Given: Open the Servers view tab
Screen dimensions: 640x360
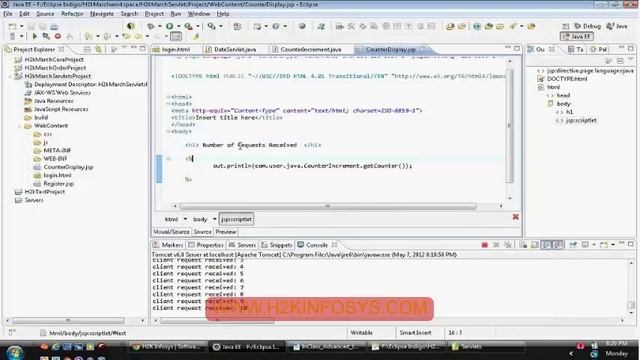Looking at the screenshot, I should tap(242, 245).
